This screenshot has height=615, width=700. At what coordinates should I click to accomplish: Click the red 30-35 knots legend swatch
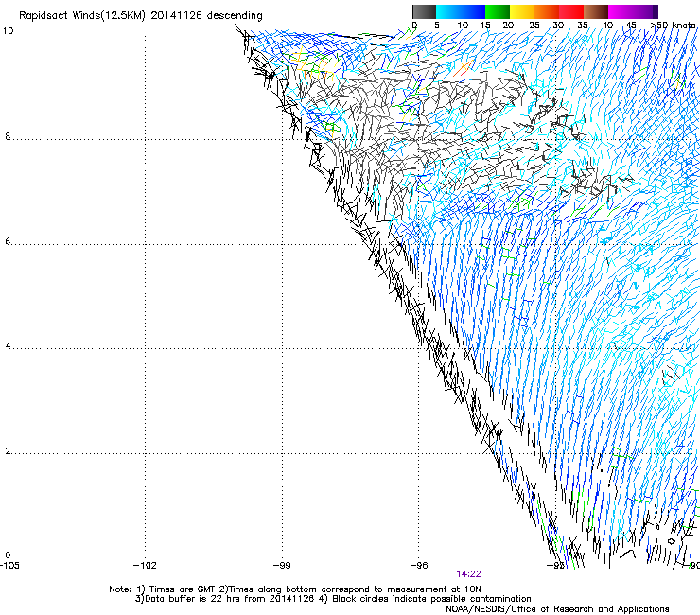pyautogui.click(x=571, y=11)
